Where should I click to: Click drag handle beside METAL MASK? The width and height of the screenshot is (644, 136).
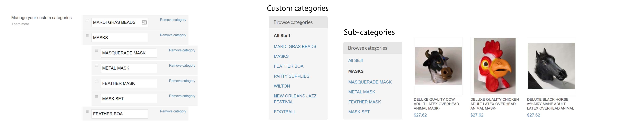tap(96, 66)
